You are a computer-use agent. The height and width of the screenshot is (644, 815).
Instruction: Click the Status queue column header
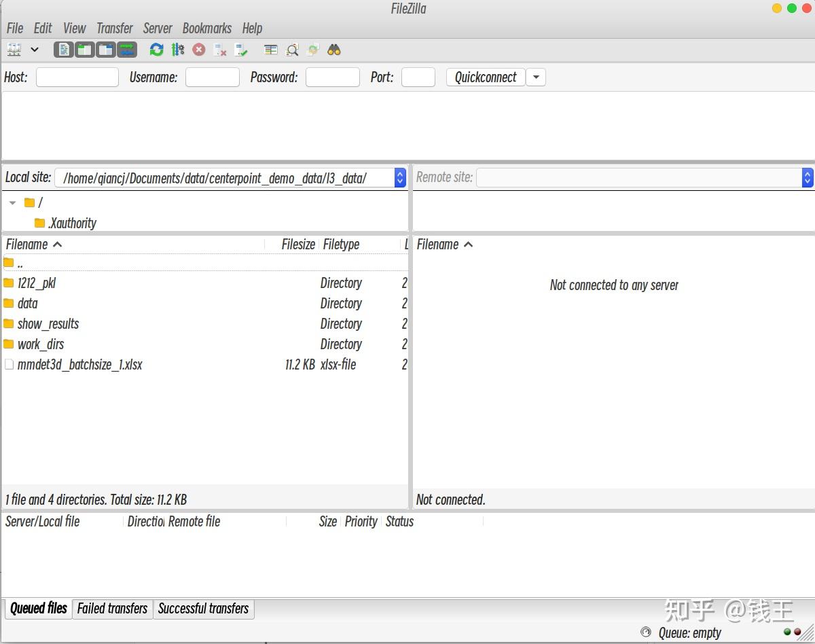[x=399, y=522]
